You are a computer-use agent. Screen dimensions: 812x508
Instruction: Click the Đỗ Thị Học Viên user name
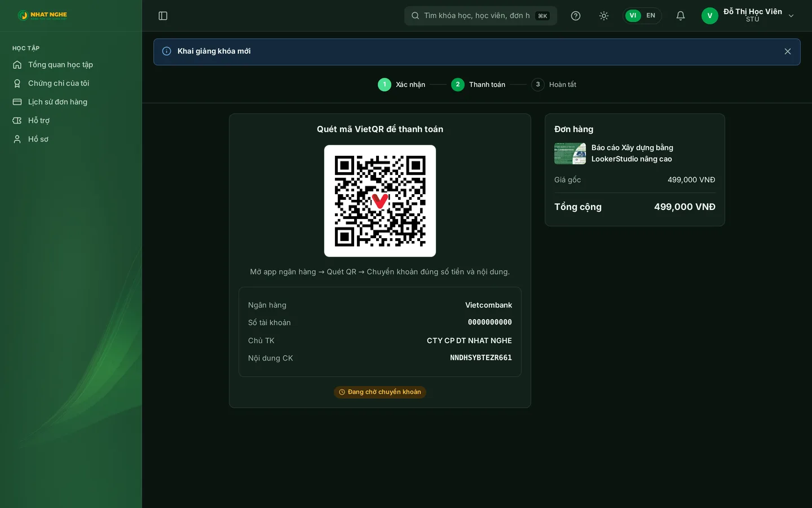tap(753, 12)
